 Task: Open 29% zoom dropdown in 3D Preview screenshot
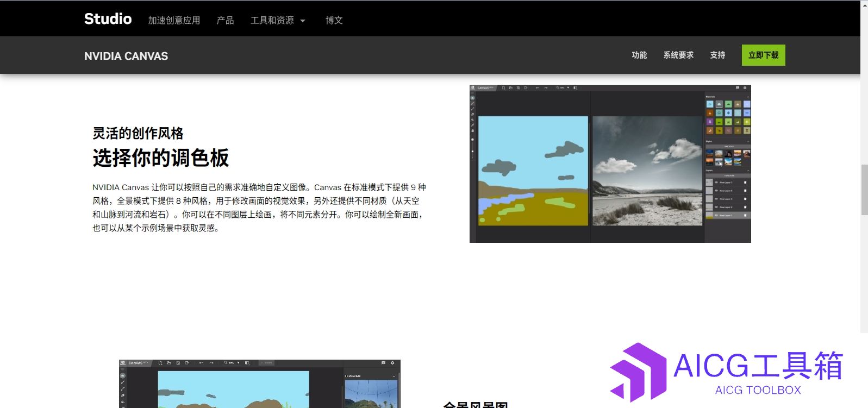238,362
